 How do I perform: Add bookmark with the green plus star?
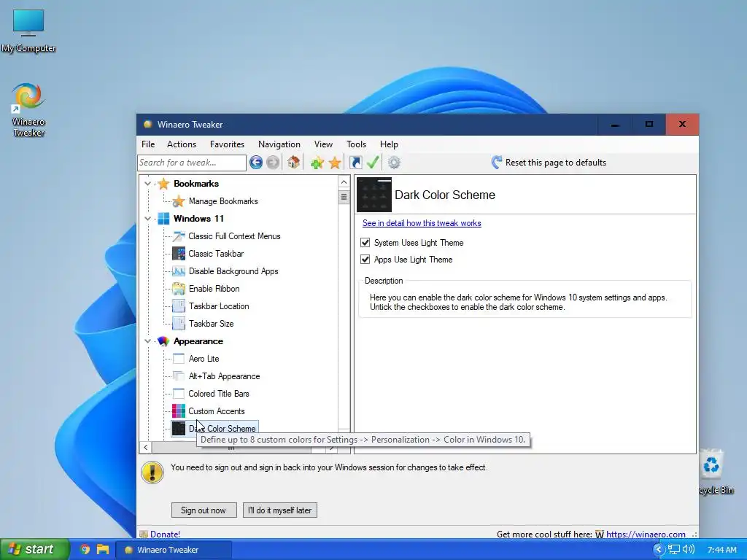pyautogui.click(x=317, y=163)
